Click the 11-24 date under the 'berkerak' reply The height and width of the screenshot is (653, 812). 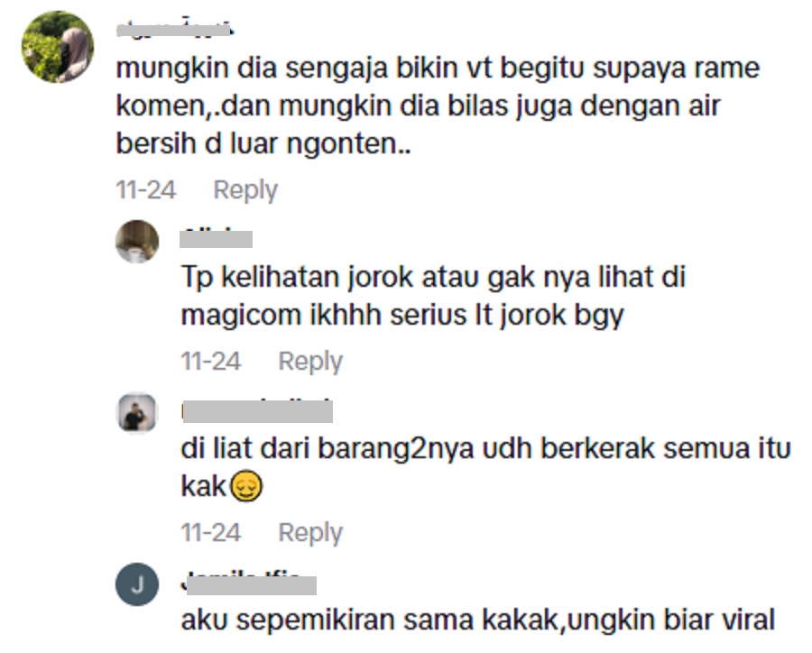[211, 532]
